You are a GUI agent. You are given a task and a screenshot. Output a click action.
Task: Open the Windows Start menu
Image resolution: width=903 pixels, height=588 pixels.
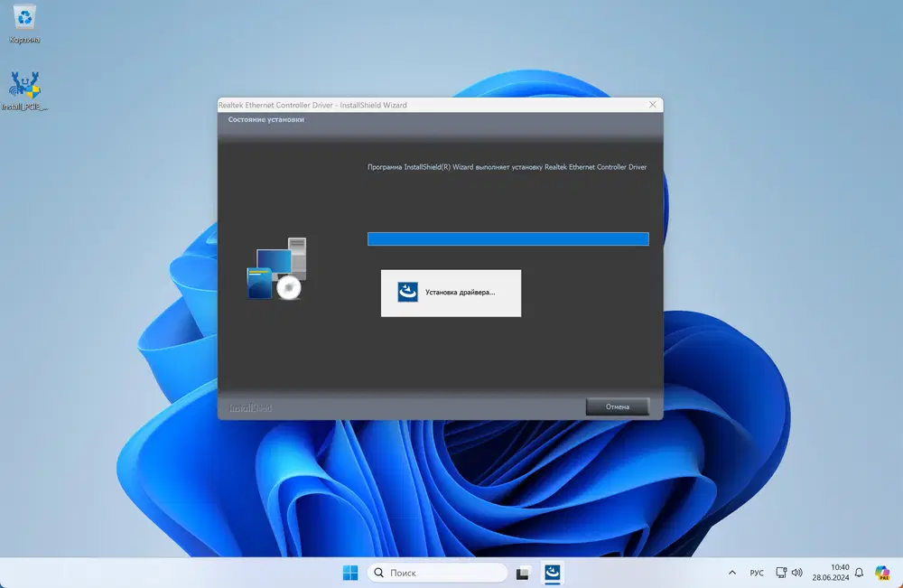click(x=350, y=573)
